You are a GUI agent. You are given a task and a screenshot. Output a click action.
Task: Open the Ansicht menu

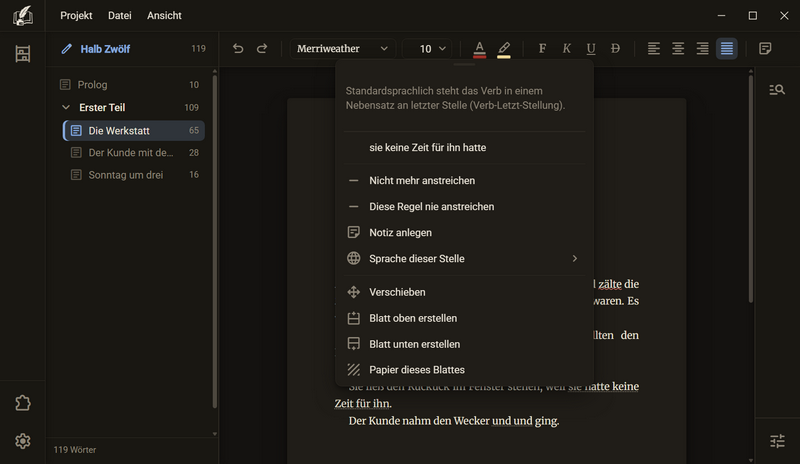164,16
